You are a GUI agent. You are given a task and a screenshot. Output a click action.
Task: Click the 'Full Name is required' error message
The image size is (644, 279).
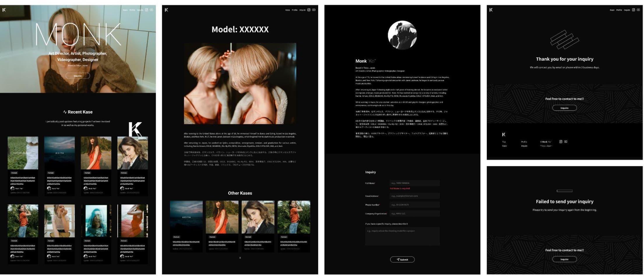[x=400, y=189]
